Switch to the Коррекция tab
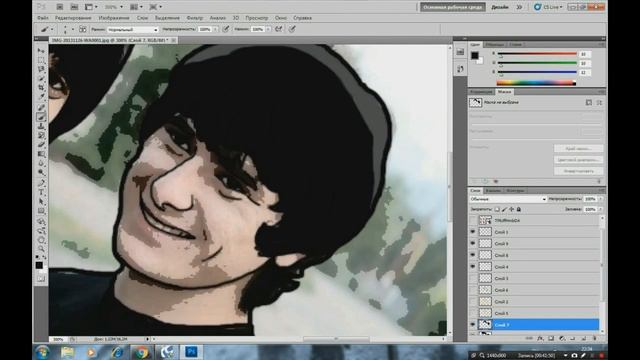This screenshot has height=360, width=640. click(x=481, y=92)
